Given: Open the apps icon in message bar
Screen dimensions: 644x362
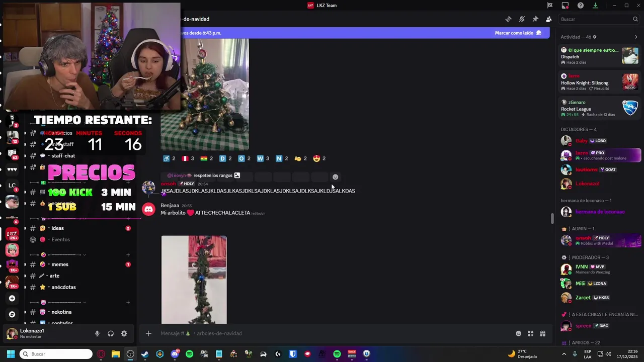Looking at the screenshot, I should (530, 333).
